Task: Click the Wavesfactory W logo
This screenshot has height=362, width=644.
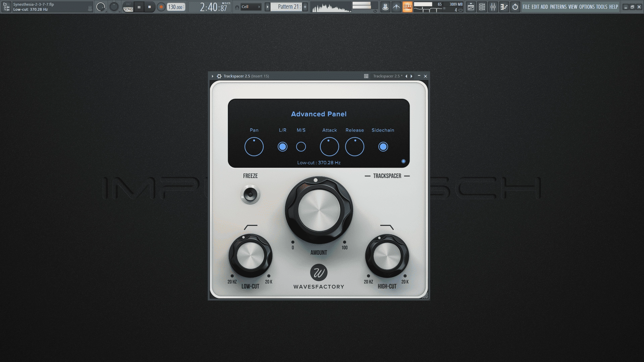Action: [319, 273]
